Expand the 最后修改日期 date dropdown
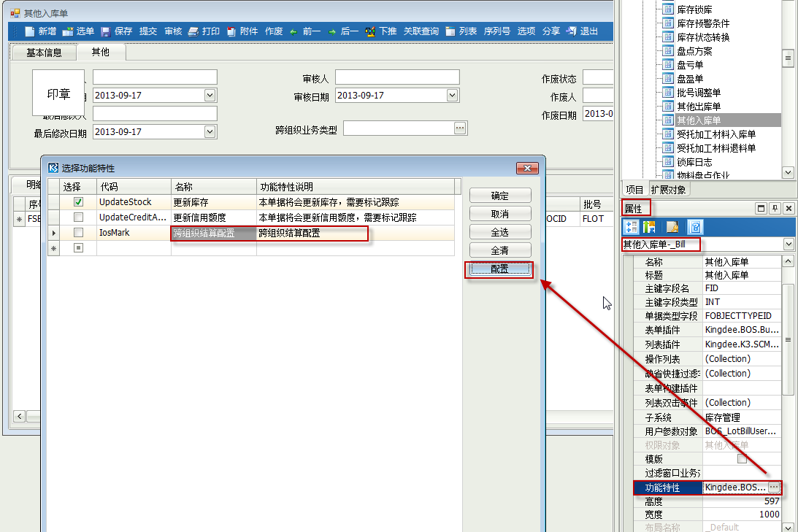This screenshot has height=532, width=798. click(210, 132)
